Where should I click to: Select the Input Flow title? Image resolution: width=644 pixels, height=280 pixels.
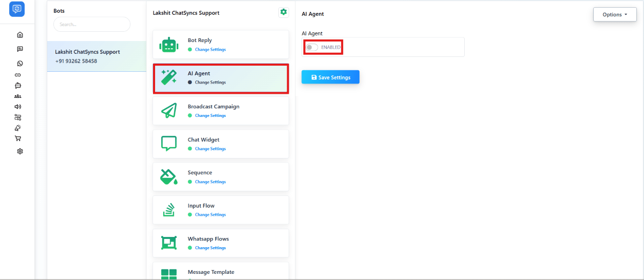[201, 206]
